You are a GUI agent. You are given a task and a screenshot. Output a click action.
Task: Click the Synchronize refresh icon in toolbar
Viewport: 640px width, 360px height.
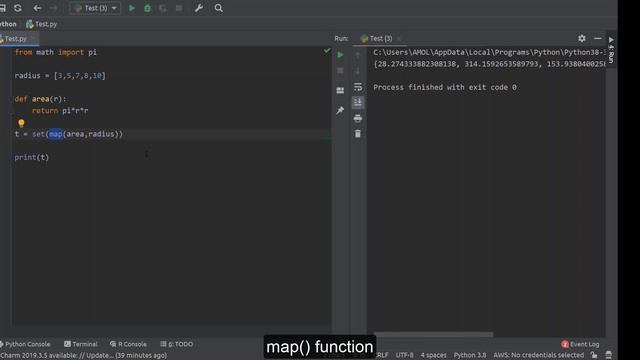[18, 8]
